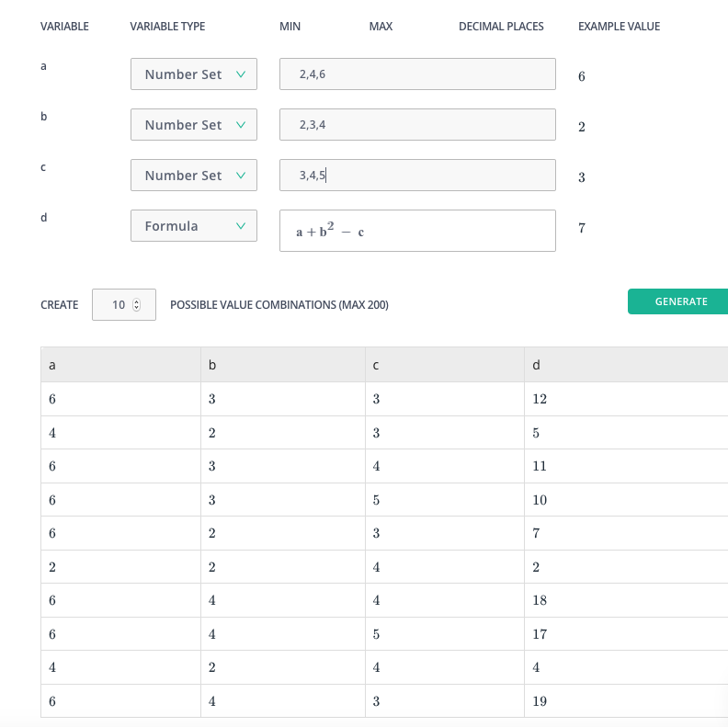The width and height of the screenshot is (728, 727).
Task: Click the MIN column heading
Action: pyautogui.click(x=290, y=27)
